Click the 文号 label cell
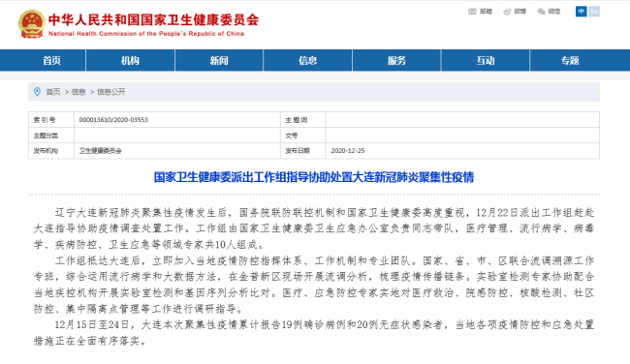 pyautogui.click(x=303, y=136)
